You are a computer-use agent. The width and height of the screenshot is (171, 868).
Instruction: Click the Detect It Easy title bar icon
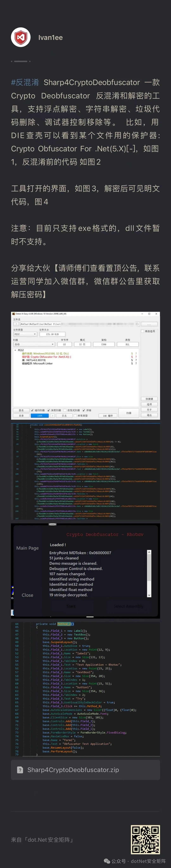tap(13, 314)
